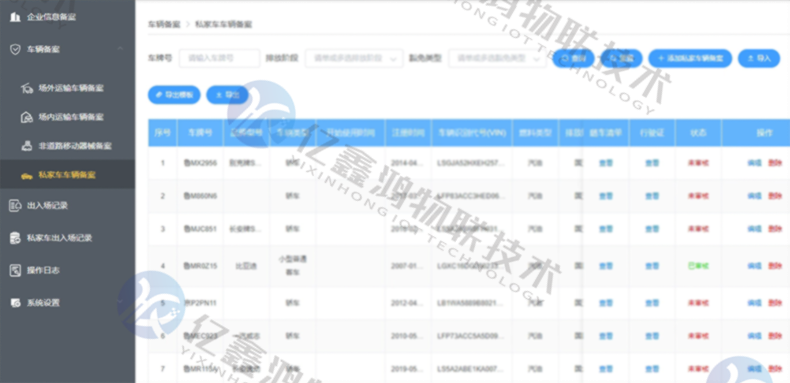Click the 导出模板 button

tap(174, 95)
